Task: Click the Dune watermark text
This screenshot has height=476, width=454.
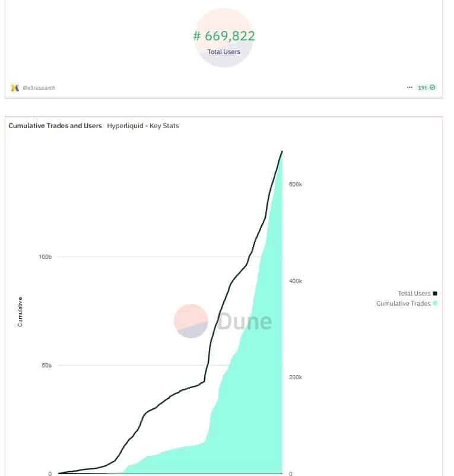Action: (245, 321)
